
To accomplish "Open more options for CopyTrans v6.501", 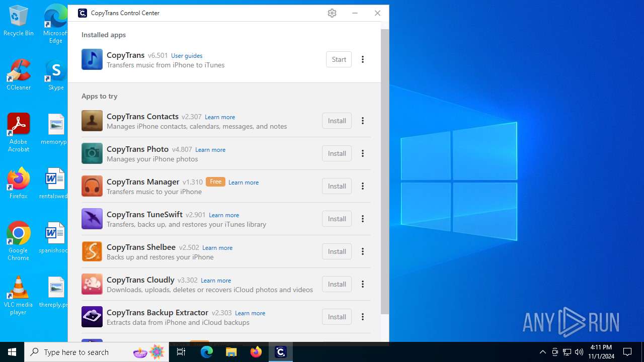I will tap(363, 59).
